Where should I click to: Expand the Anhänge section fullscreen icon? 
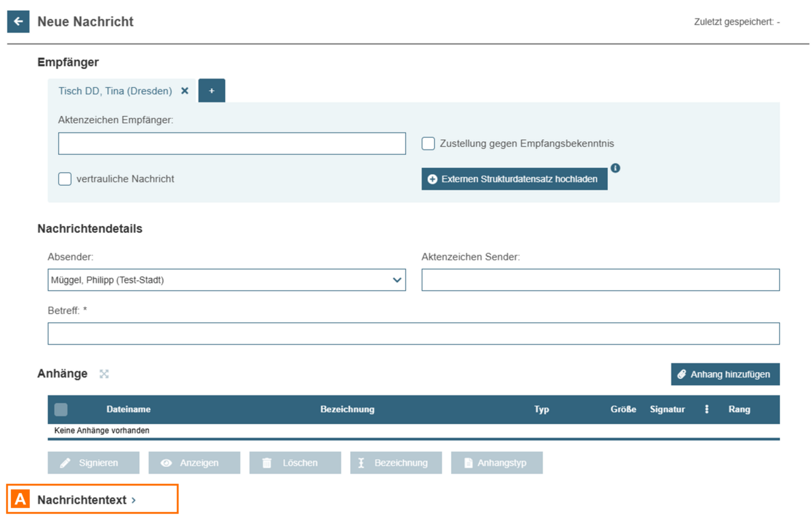click(x=104, y=374)
